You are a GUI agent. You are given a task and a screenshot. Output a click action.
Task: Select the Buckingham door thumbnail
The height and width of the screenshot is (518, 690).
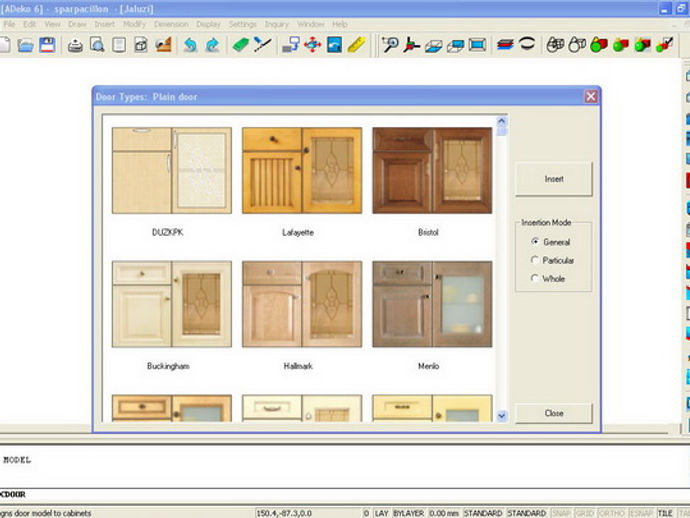[172, 304]
